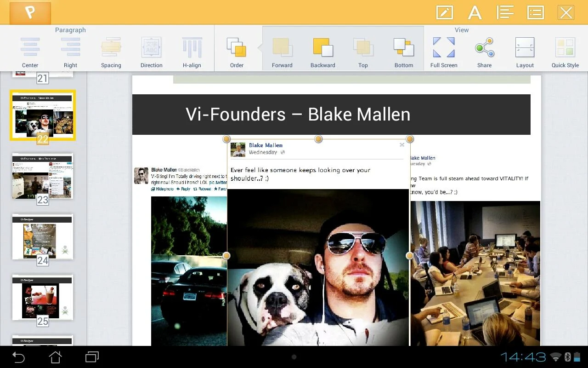588x368 pixels.
Task: Bring the object to Top
Action: [363, 52]
